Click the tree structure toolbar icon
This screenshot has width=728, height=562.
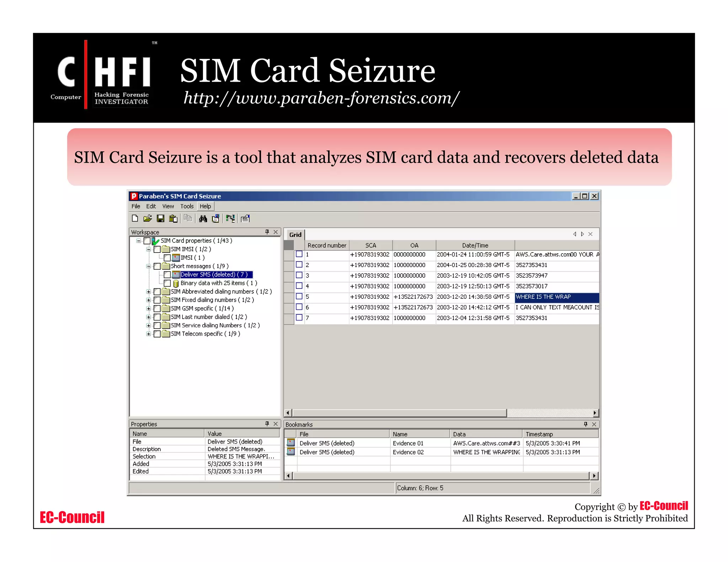[230, 218]
